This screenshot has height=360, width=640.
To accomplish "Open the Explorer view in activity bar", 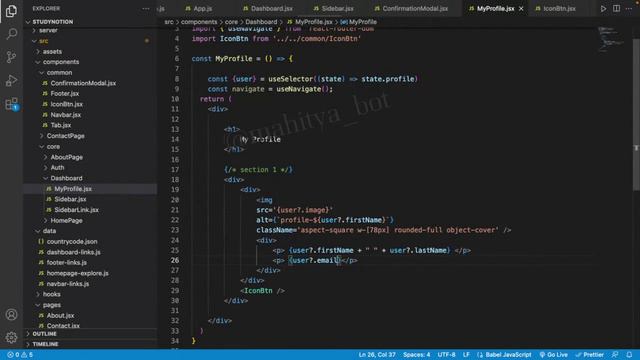I will click(x=11, y=11).
